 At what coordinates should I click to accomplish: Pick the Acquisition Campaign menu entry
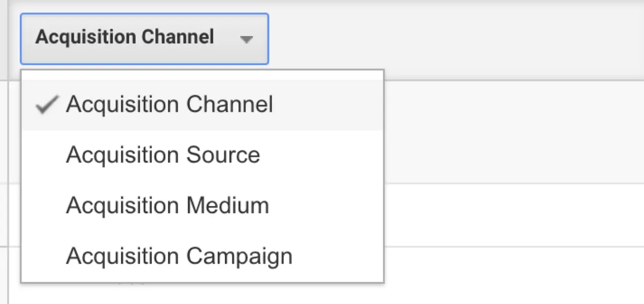[179, 256]
